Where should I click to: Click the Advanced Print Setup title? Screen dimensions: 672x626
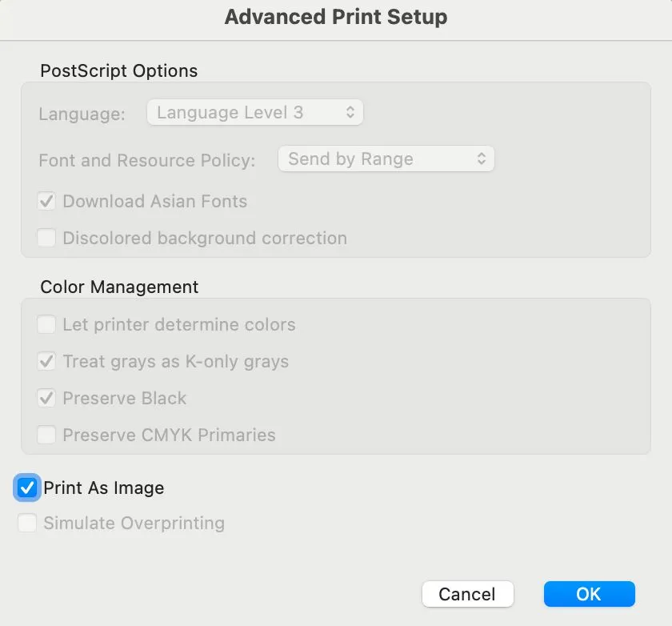click(336, 17)
